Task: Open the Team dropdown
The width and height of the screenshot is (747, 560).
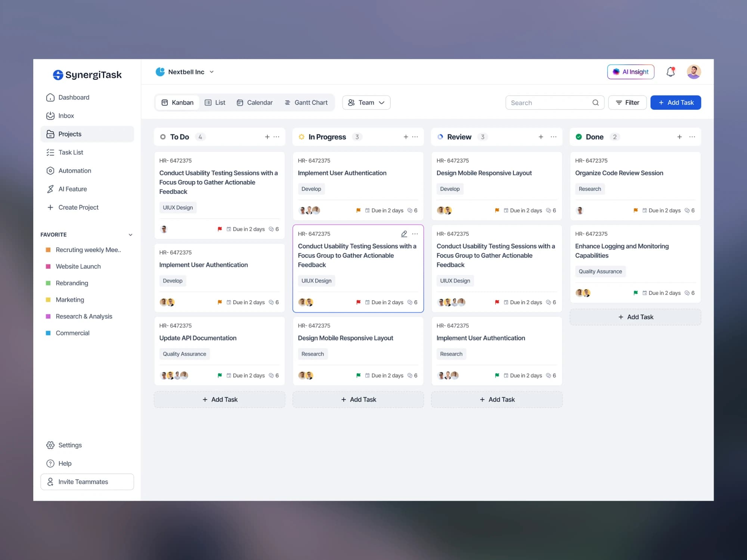Action: (x=366, y=103)
